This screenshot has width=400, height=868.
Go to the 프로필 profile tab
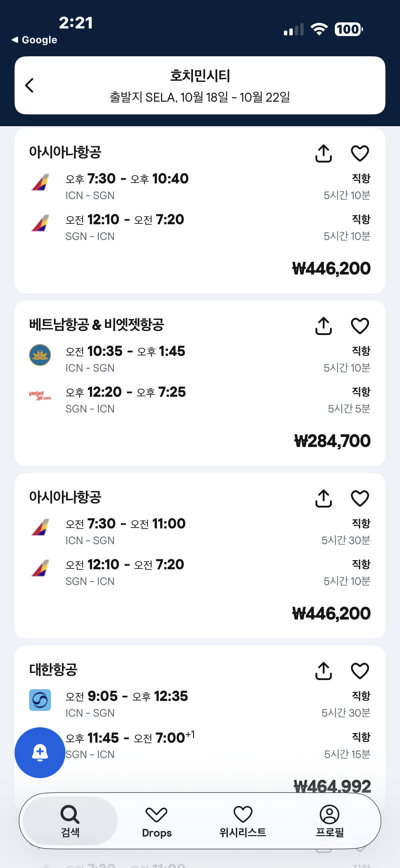[x=329, y=821]
